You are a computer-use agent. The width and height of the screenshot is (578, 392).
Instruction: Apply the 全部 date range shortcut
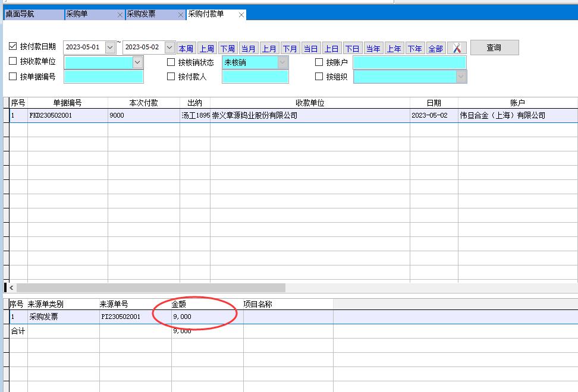[435, 49]
